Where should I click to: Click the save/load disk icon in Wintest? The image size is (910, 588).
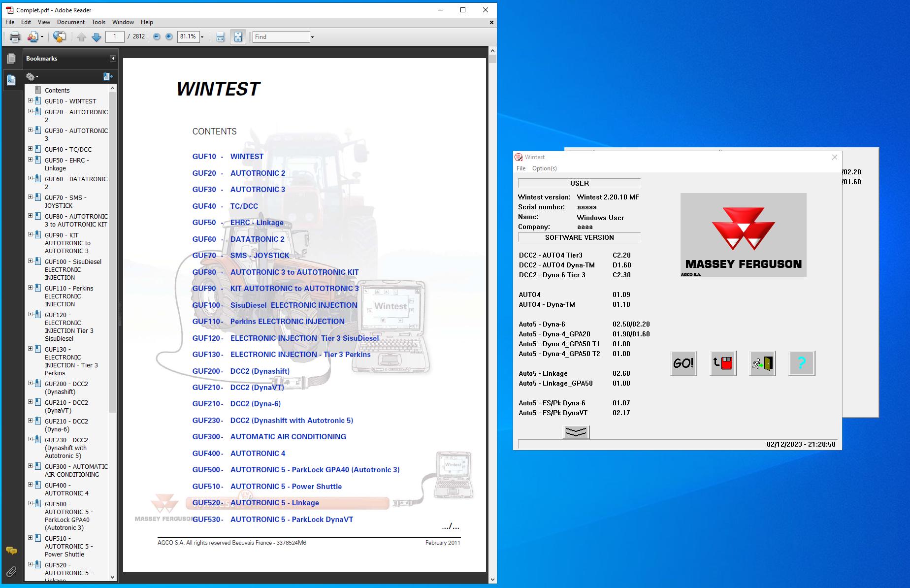pyautogui.click(x=723, y=363)
